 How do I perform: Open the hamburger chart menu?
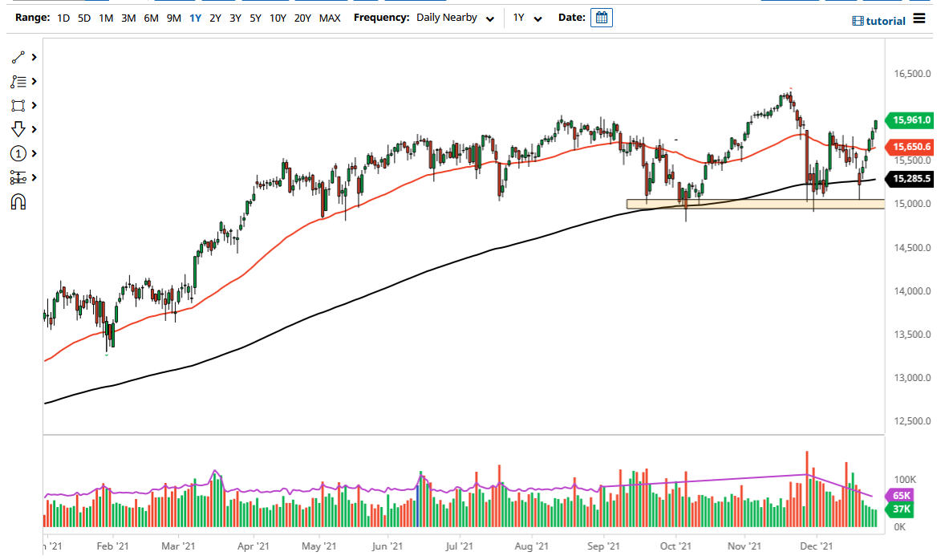(x=919, y=19)
